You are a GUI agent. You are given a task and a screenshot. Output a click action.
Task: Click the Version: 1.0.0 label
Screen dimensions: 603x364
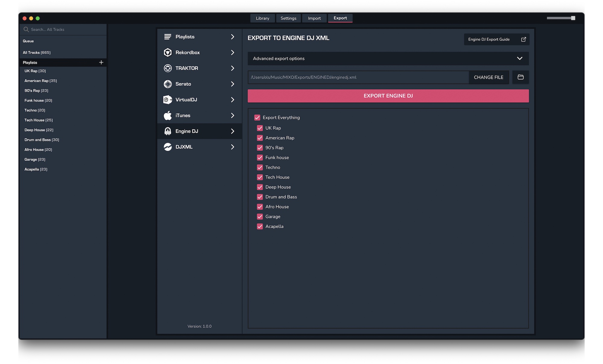(x=199, y=326)
